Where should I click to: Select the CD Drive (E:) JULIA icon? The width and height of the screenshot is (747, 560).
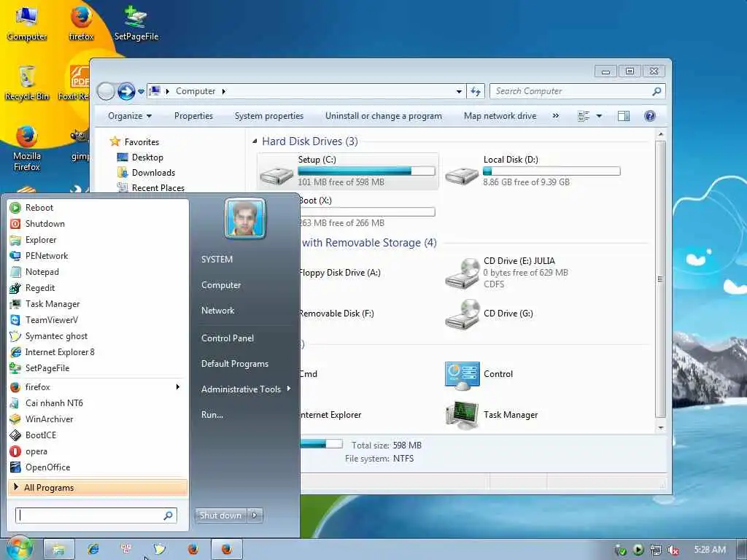tap(462, 273)
